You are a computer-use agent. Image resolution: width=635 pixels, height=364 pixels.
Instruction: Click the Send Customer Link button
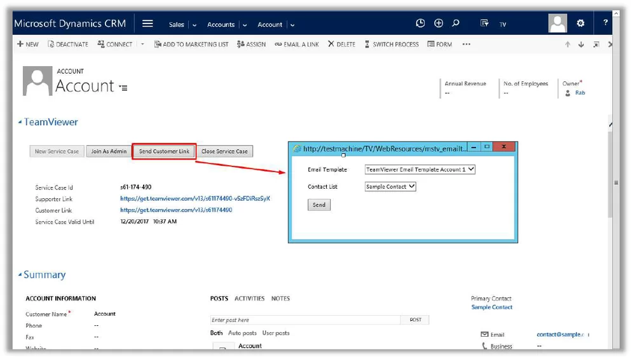[x=164, y=151]
